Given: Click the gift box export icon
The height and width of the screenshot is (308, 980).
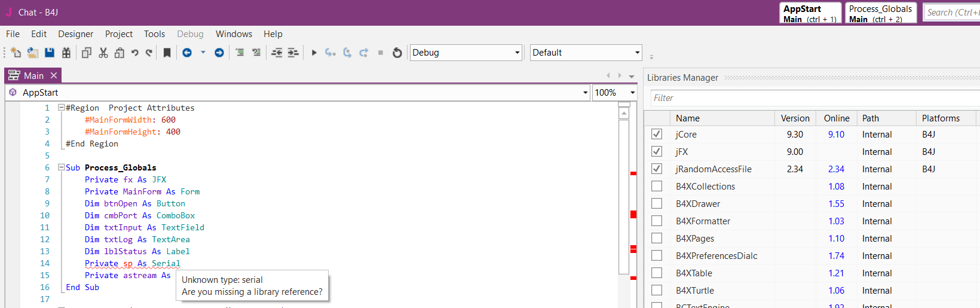Looking at the screenshot, I should pyautogui.click(x=66, y=53).
